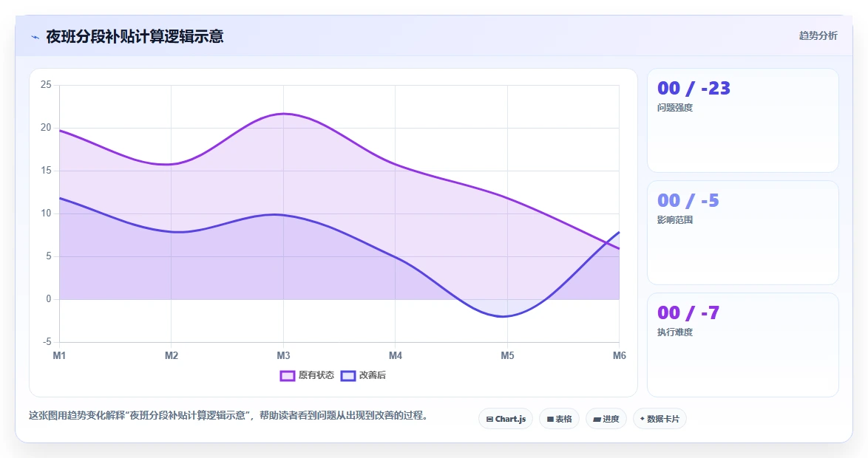The width and height of the screenshot is (868, 458).
Task: Click the M2 axis label
Action: [171, 355]
